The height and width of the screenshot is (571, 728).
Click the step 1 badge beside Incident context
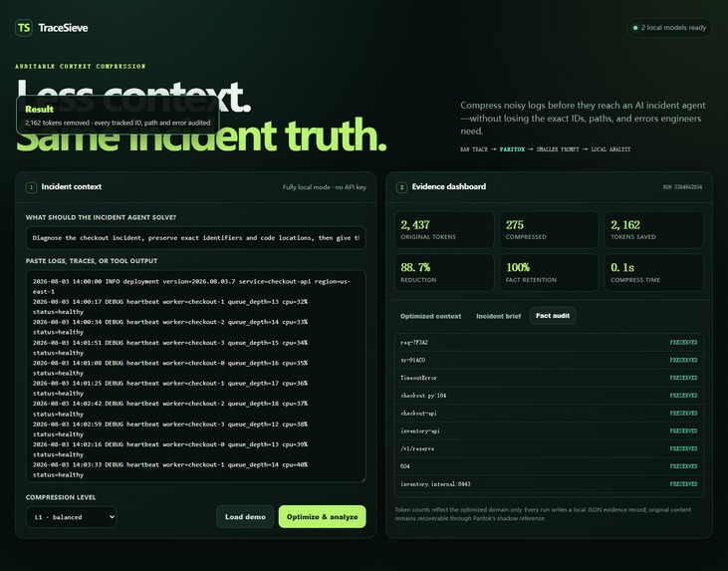pyautogui.click(x=31, y=187)
